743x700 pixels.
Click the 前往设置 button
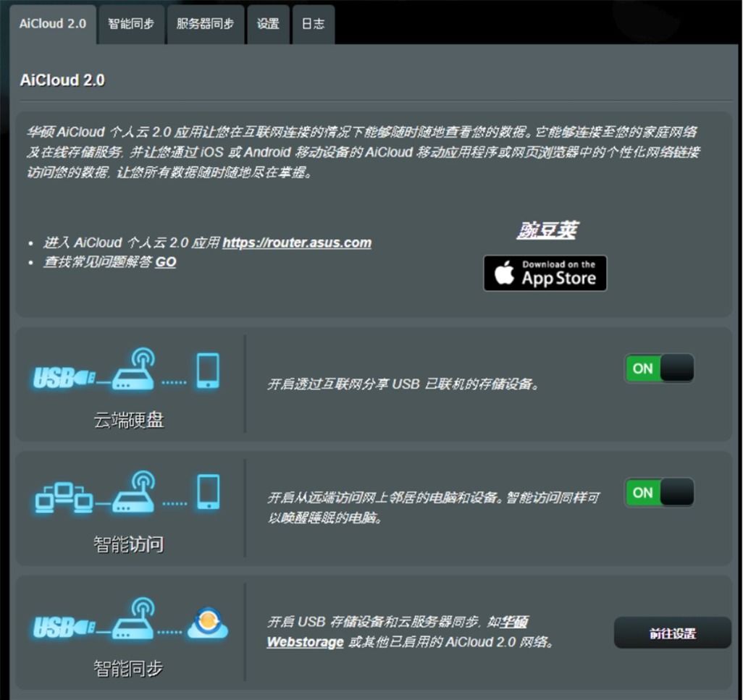(673, 633)
